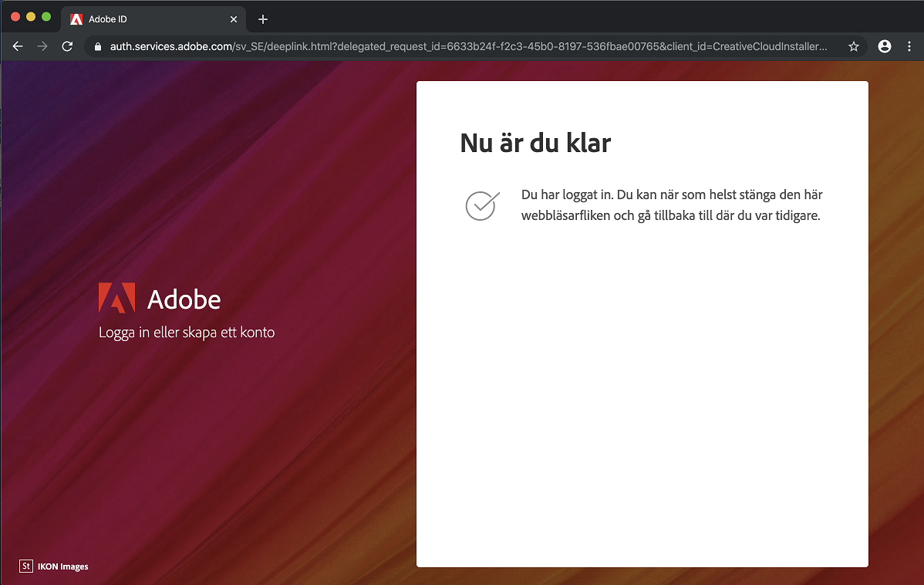Reload the page with the refresh icon
This screenshot has height=585, width=924.
[x=67, y=46]
